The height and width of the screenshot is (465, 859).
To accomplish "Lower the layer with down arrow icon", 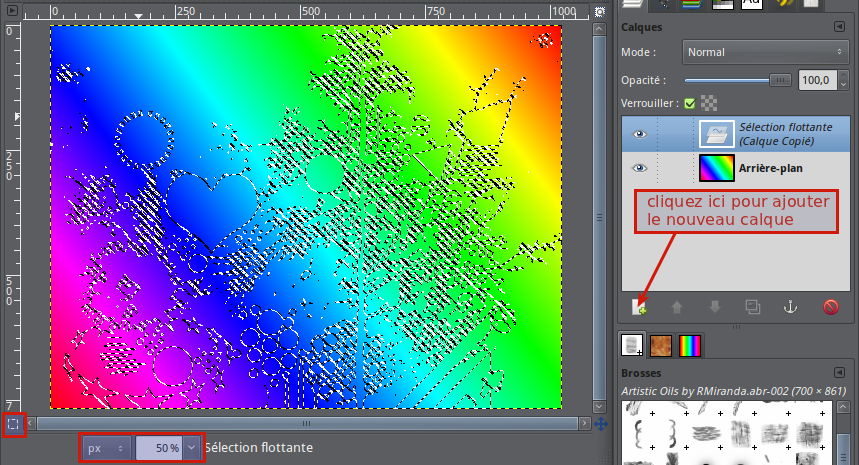I will coord(713,307).
